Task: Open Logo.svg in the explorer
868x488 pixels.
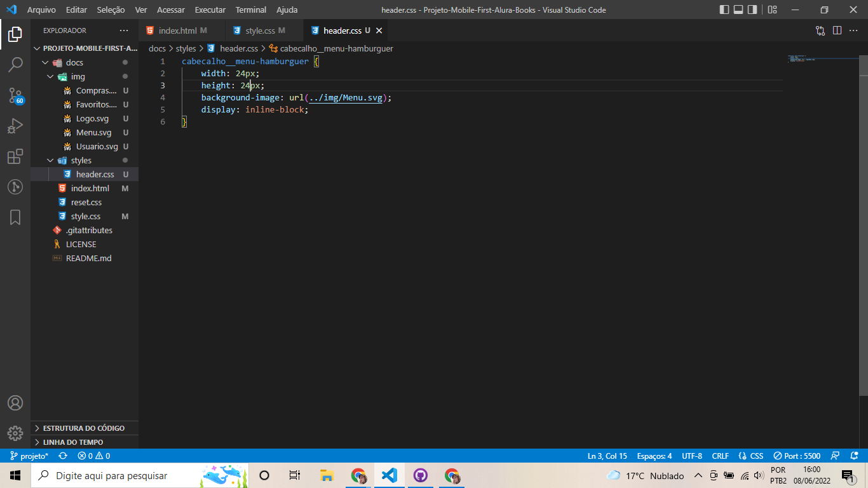Action: [85, 118]
